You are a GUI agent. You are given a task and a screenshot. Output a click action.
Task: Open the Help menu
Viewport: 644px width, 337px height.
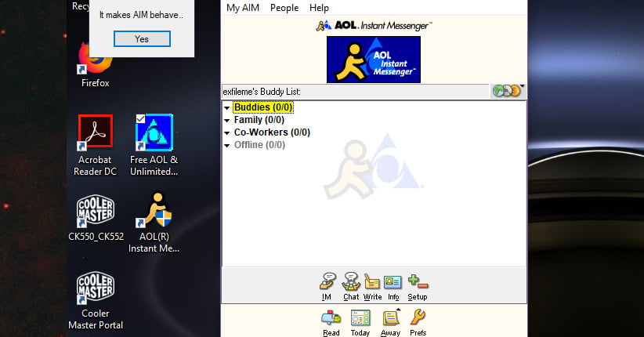(319, 8)
